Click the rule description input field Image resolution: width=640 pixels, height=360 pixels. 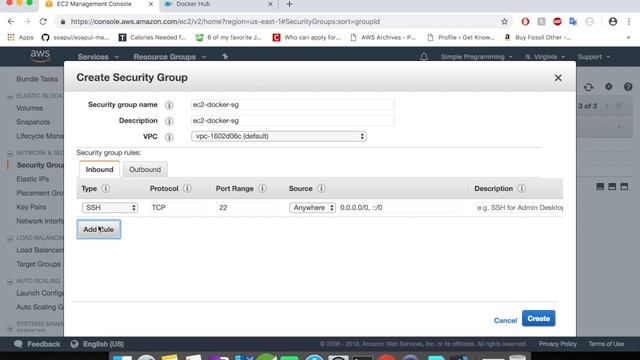519,208
